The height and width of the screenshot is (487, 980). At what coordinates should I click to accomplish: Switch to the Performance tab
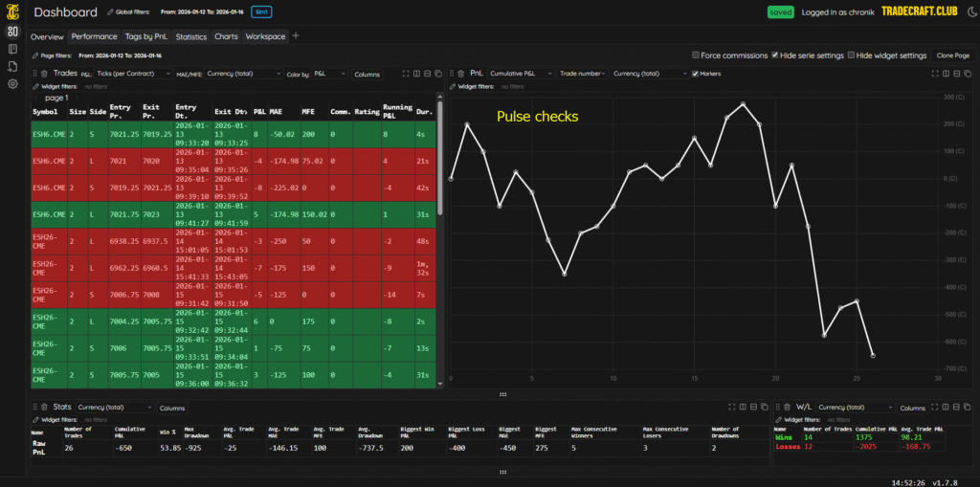(x=94, y=36)
